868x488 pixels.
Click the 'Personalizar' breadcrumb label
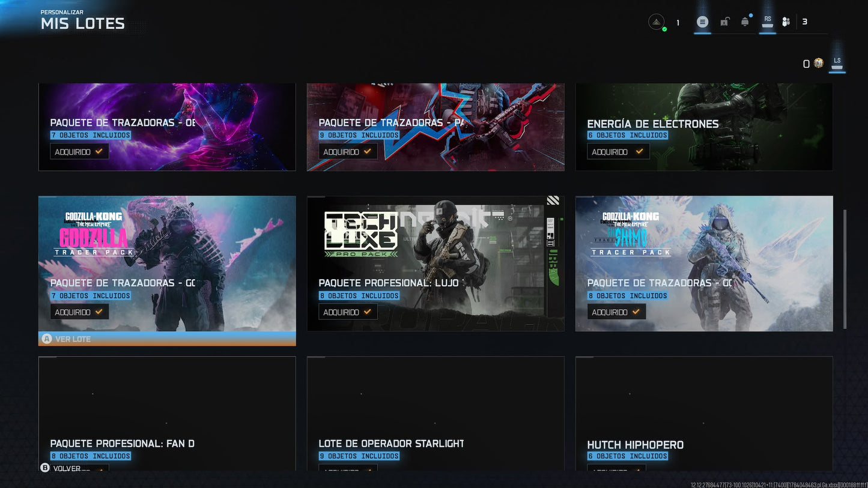pyautogui.click(x=62, y=12)
